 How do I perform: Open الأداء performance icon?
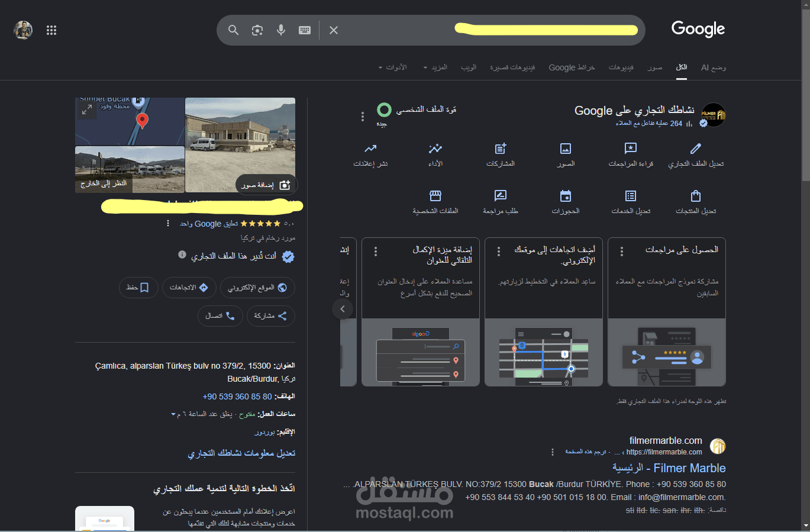435,149
